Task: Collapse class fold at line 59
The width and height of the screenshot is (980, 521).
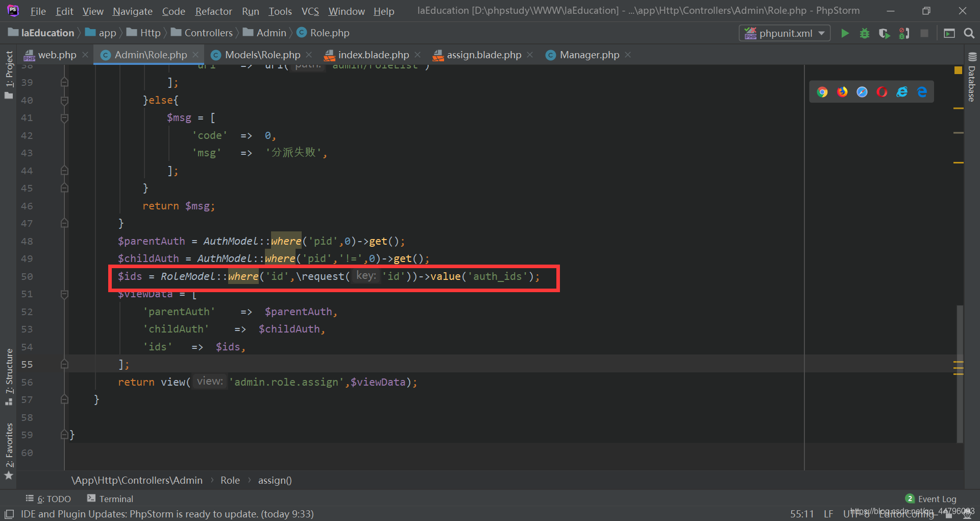Action: coord(64,435)
